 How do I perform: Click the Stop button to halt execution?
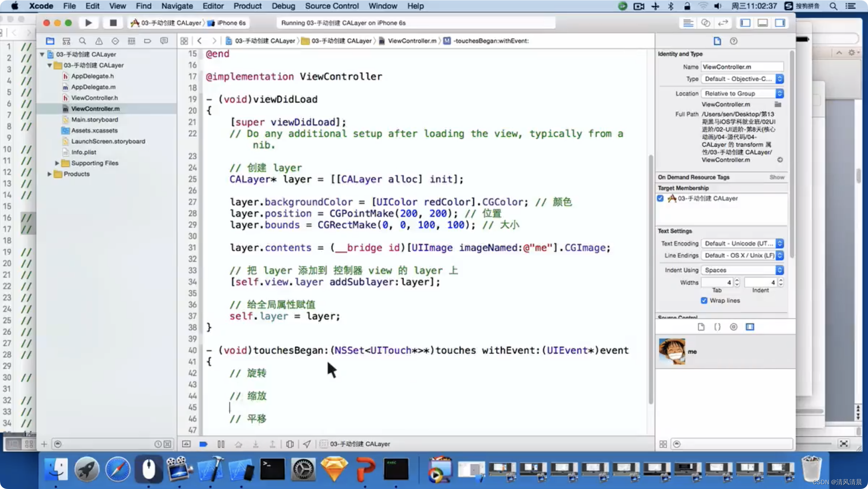point(113,23)
